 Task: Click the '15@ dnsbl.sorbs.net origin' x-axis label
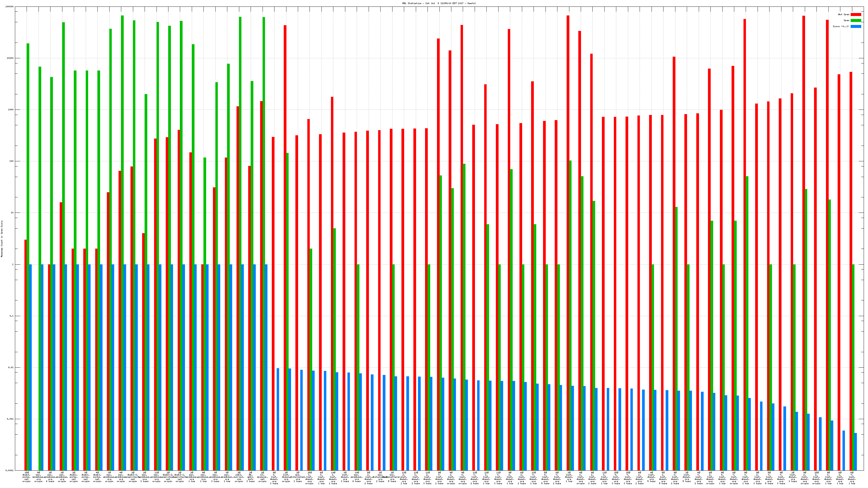click(27, 477)
